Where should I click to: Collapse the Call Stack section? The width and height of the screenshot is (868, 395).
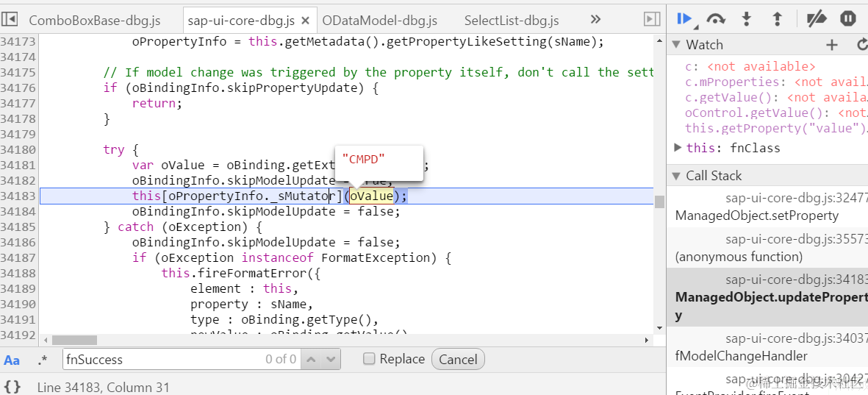pyautogui.click(x=676, y=177)
